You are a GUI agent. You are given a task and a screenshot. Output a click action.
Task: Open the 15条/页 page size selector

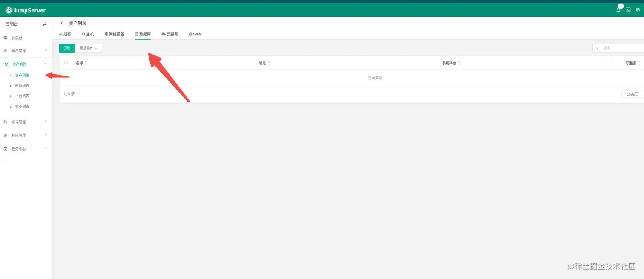[x=633, y=94]
